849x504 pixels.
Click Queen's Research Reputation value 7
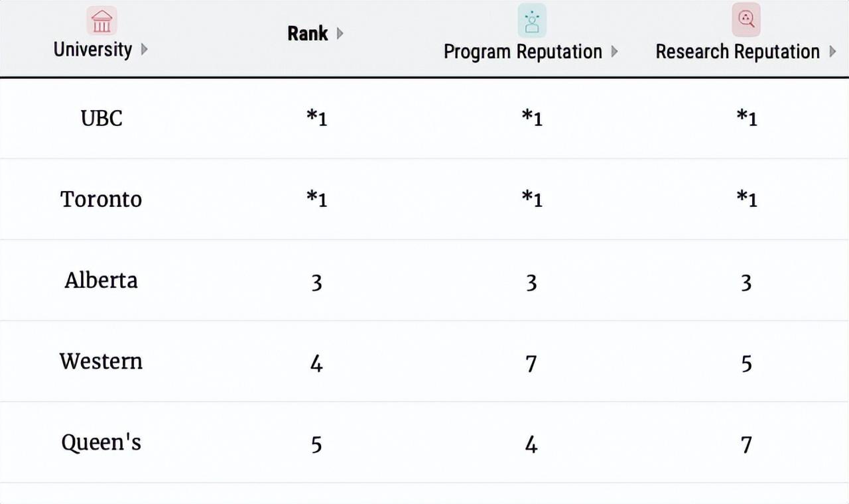pyautogui.click(x=746, y=444)
